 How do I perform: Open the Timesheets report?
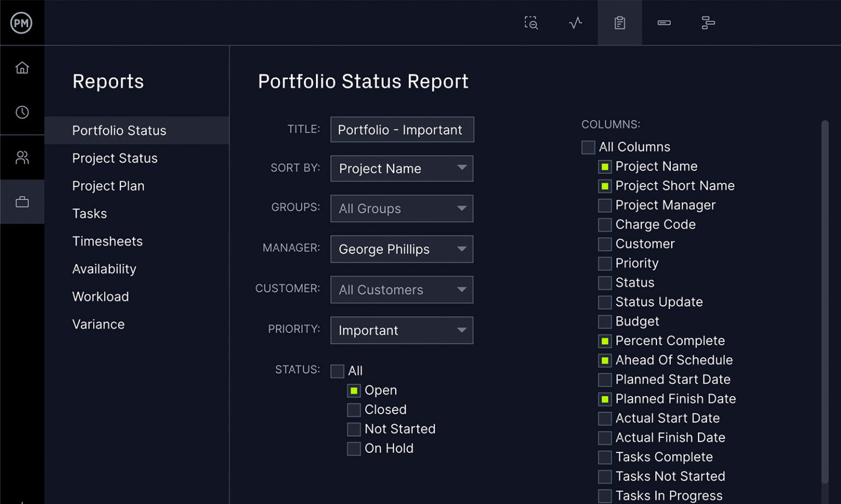coord(107,241)
